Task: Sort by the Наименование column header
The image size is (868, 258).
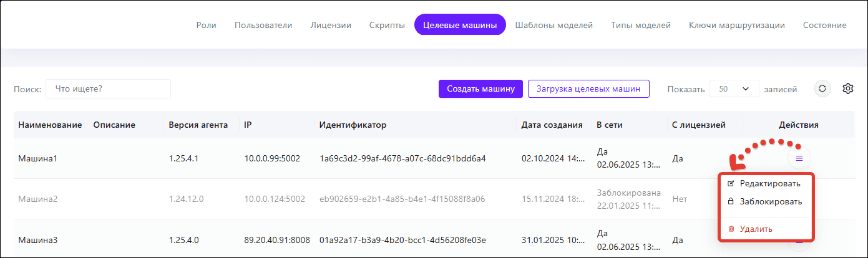Action: click(x=50, y=125)
